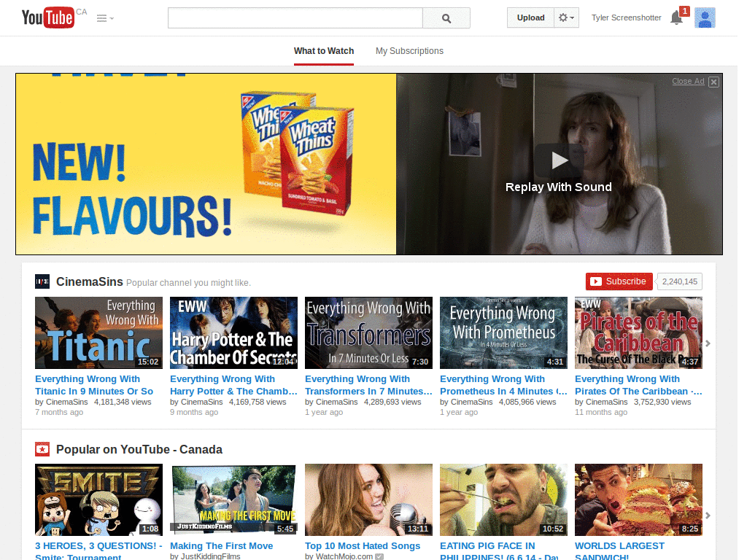Close the ad with X icon
Viewport: 747px width, 560px height.
pyautogui.click(x=713, y=82)
